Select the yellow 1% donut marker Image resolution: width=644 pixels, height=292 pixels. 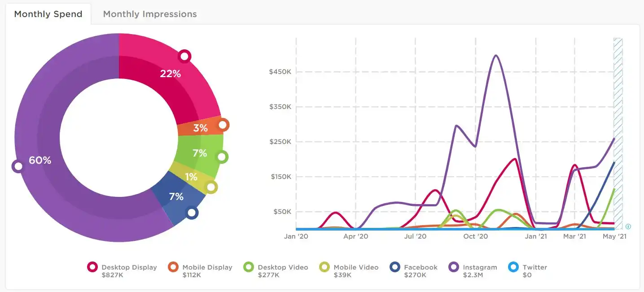tap(211, 187)
